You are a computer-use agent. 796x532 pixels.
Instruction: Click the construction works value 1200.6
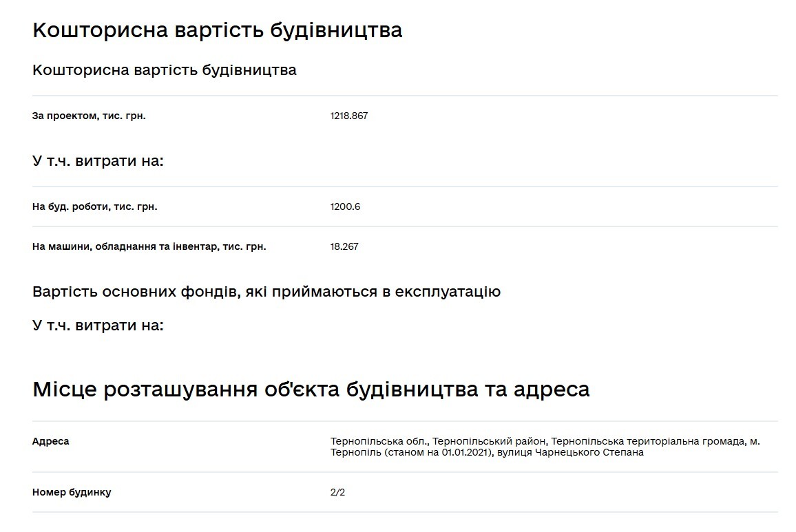(345, 206)
